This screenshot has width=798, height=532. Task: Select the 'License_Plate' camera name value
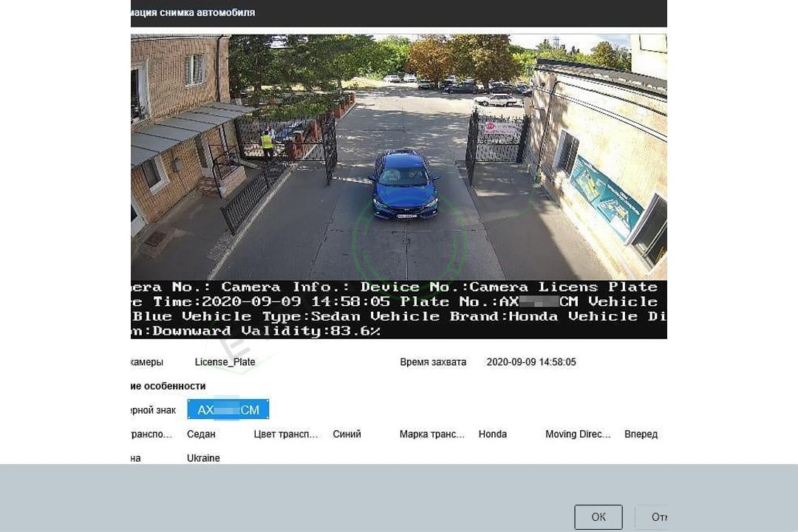(225, 362)
